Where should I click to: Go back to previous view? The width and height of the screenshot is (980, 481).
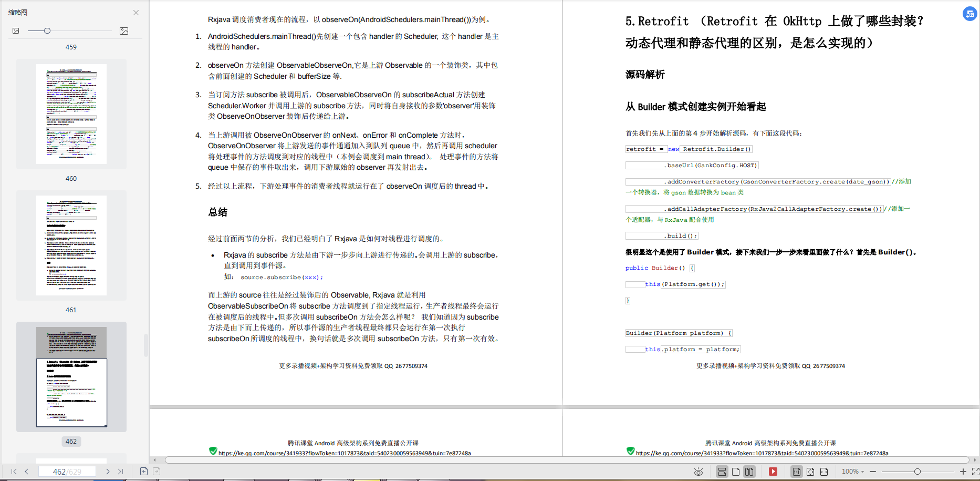pyautogui.click(x=144, y=472)
